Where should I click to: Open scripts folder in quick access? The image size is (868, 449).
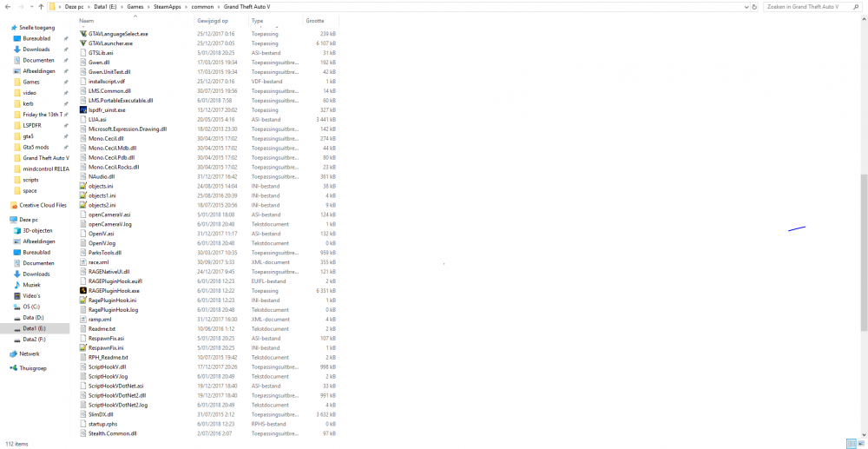point(30,180)
